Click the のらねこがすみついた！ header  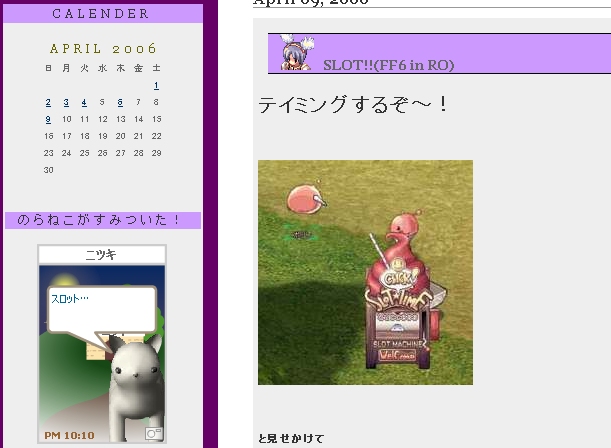tap(103, 220)
